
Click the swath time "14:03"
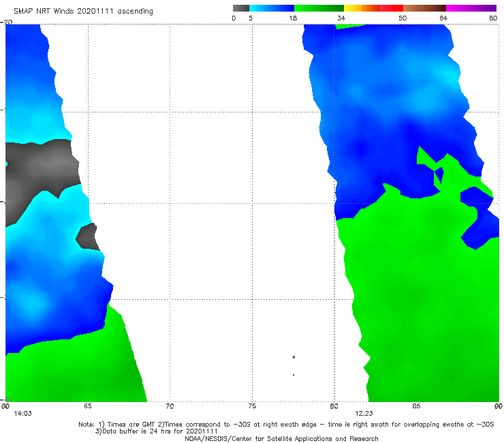[x=23, y=414]
